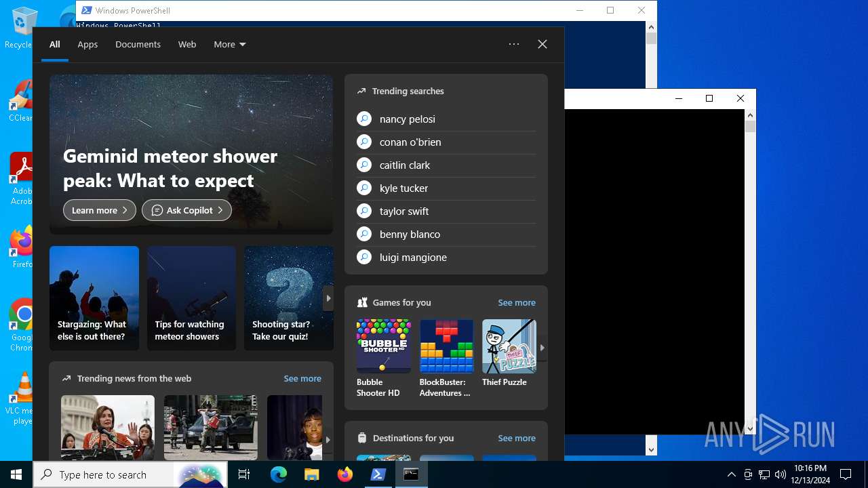Open the Thief Puzzle game
This screenshot has height=488, width=868.
(x=509, y=354)
